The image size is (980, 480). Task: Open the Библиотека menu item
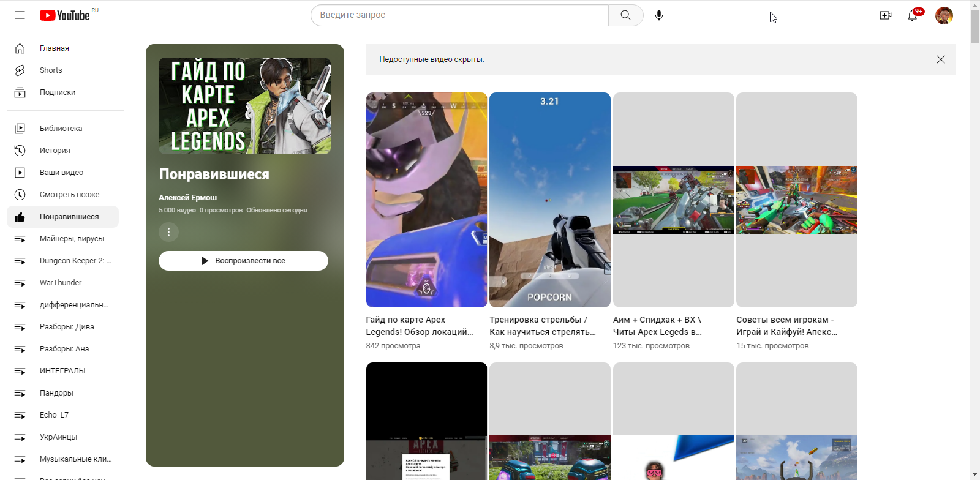tap(62, 129)
